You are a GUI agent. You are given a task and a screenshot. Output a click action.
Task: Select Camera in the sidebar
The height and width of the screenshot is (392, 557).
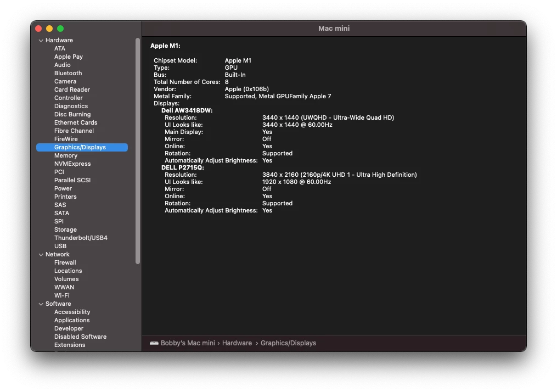point(65,81)
